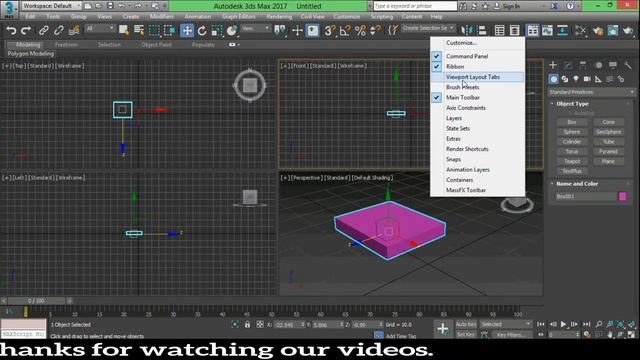Viewport: 640px width, 360px height.
Task: Click the object name field Box001
Action: pyautogui.click(x=585, y=196)
